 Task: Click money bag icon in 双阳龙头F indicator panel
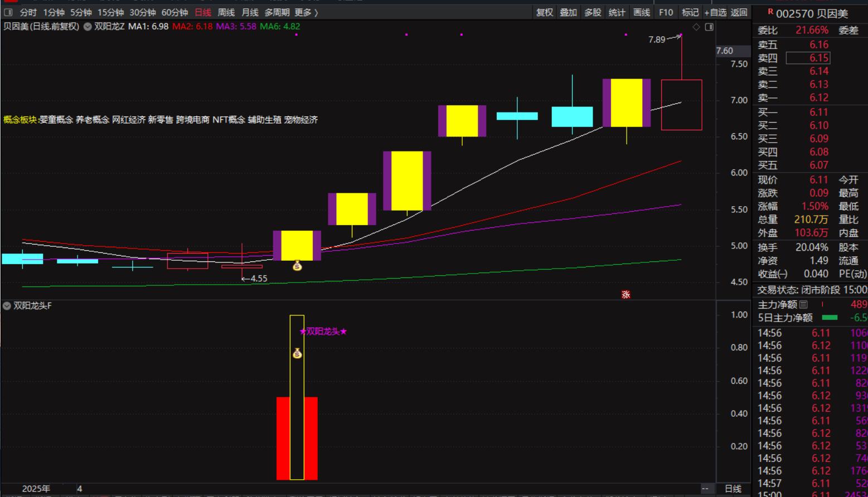(297, 353)
